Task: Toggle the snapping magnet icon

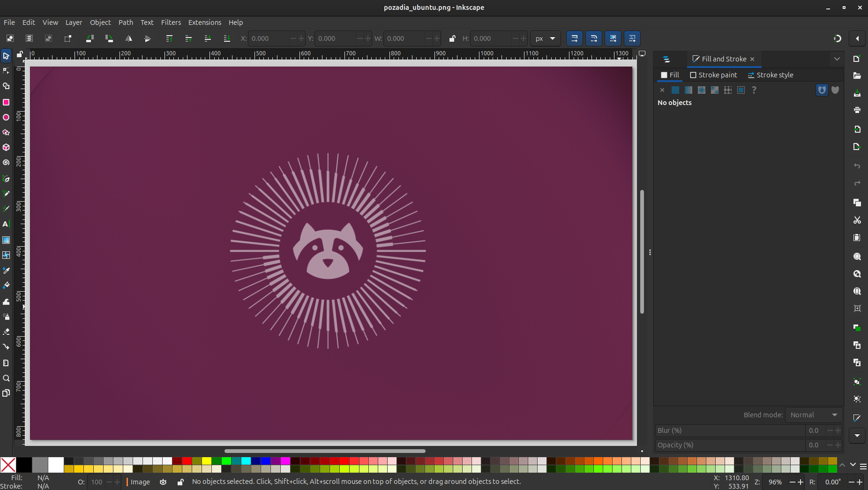Action: pos(837,38)
